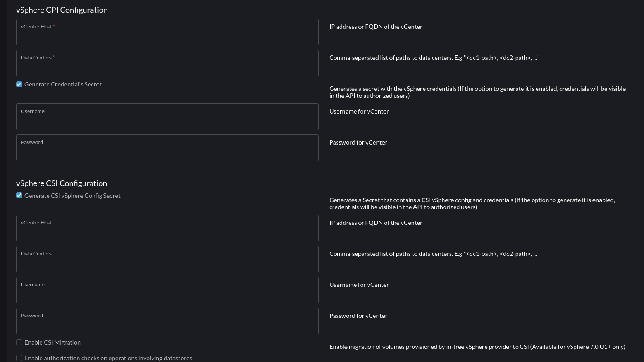Click the credentials visibility warning text
The image size is (644, 362).
click(x=477, y=92)
